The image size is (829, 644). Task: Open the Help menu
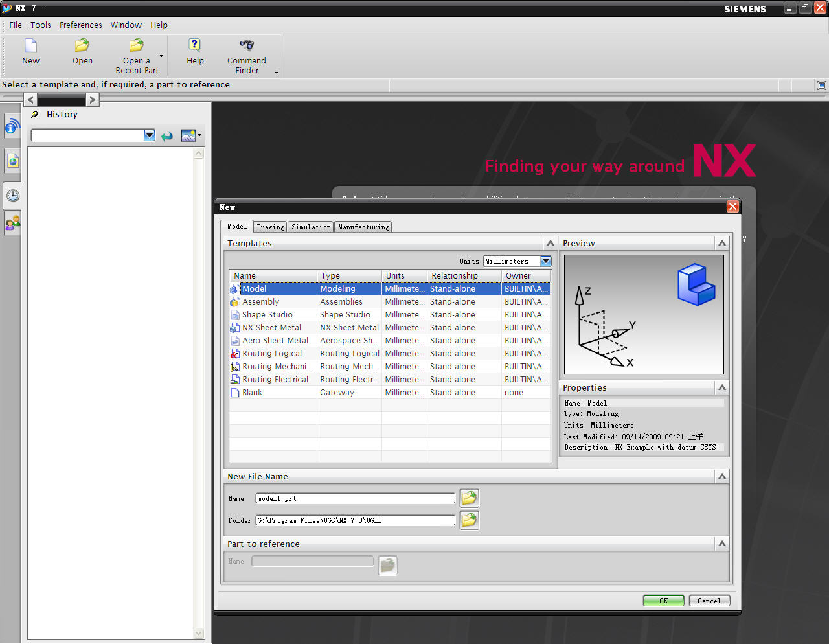[159, 25]
